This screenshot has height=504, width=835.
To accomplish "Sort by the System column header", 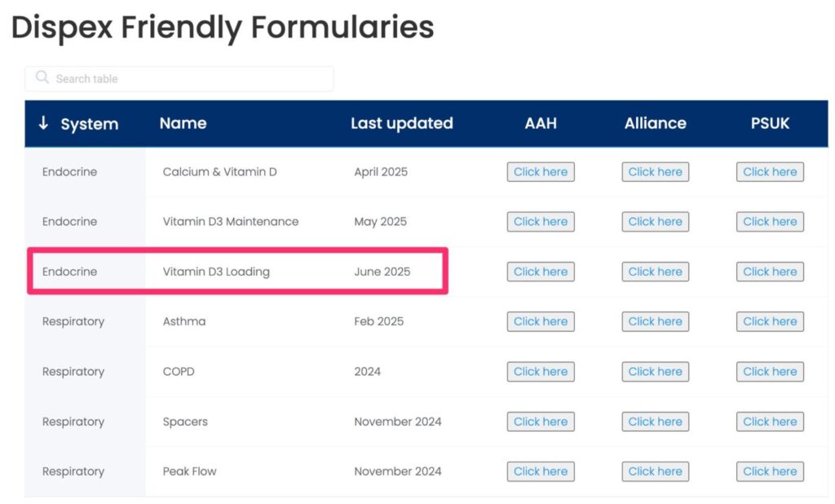I will coord(89,124).
